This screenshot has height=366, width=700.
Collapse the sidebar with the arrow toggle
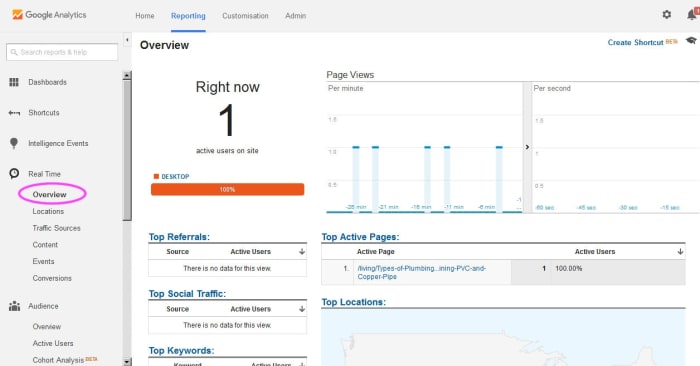[x=127, y=40]
